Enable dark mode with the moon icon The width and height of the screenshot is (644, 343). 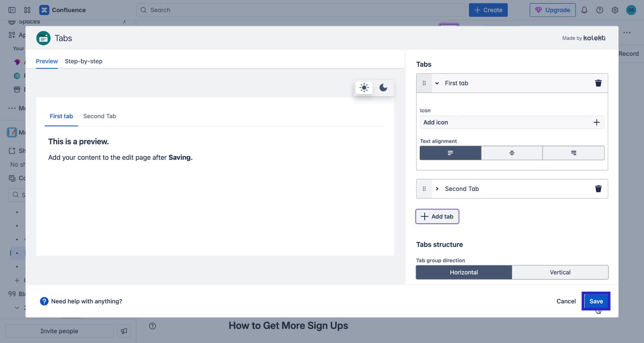pyautogui.click(x=383, y=88)
